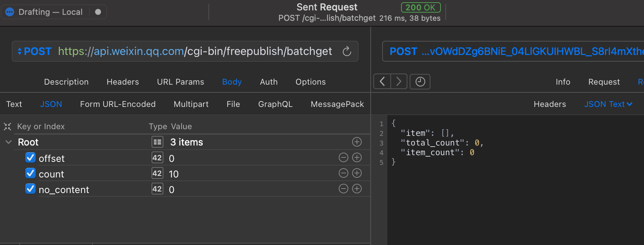Click the count value field showing 10
Screen dimensions: 644x245
coord(174,174)
